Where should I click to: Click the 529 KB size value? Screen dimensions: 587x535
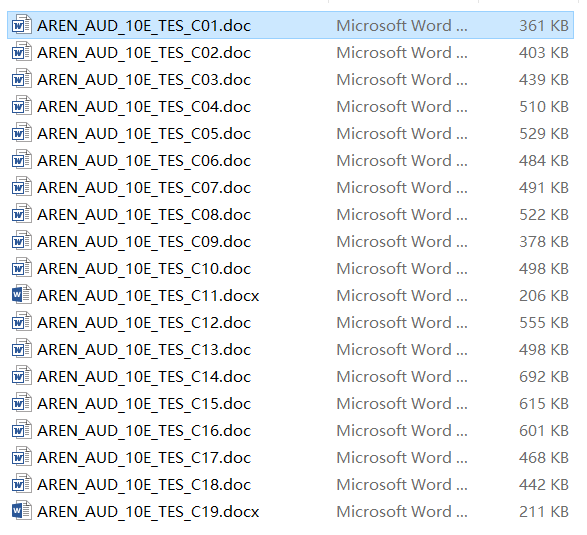point(544,133)
